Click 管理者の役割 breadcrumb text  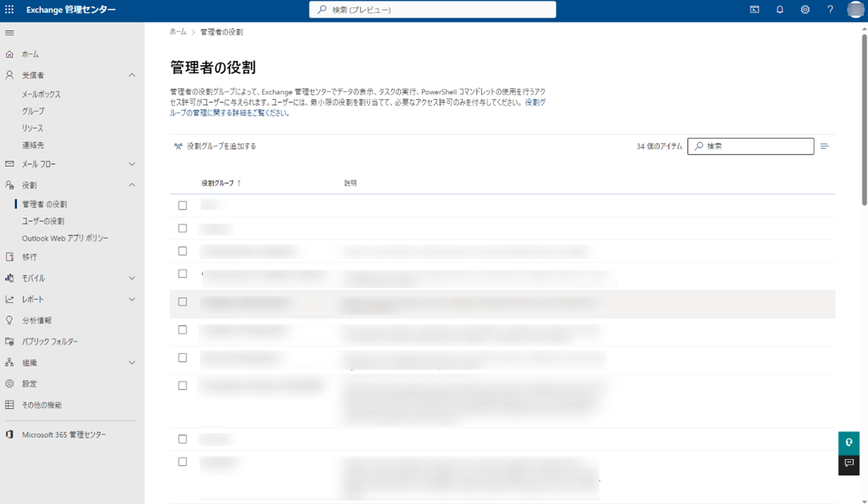(x=222, y=32)
